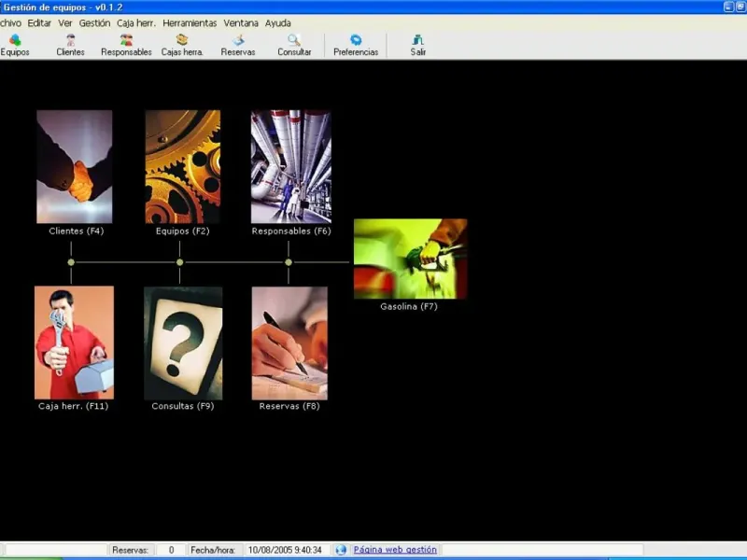Click the Clientes (F4) handshake image

pyautogui.click(x=75, y=166)
